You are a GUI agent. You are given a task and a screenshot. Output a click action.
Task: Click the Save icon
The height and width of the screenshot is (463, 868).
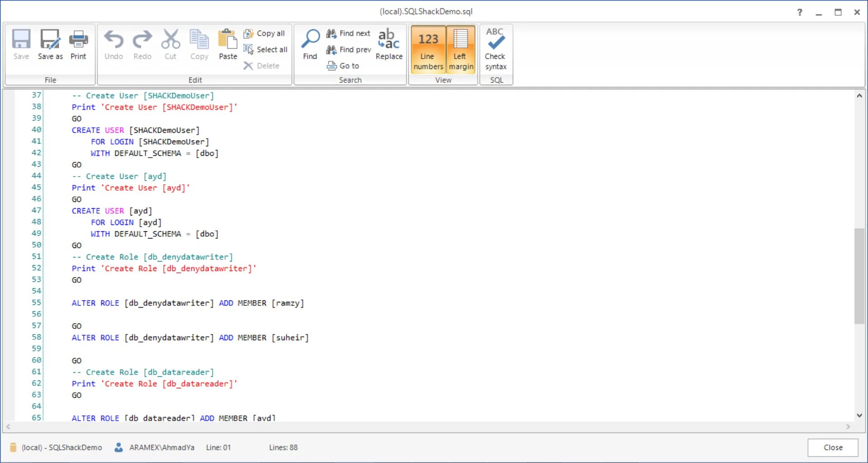[x=21, y=44]
